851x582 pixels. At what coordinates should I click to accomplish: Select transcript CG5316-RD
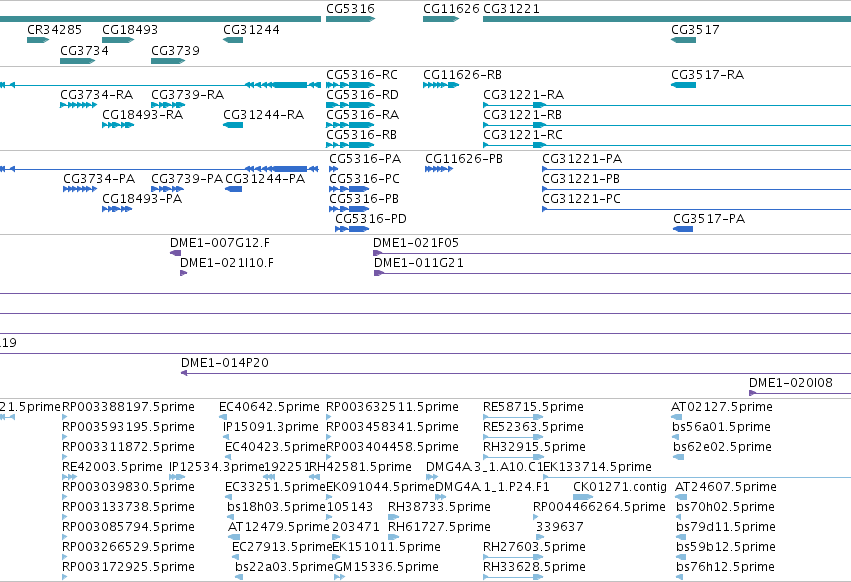(x=362, y=94)
